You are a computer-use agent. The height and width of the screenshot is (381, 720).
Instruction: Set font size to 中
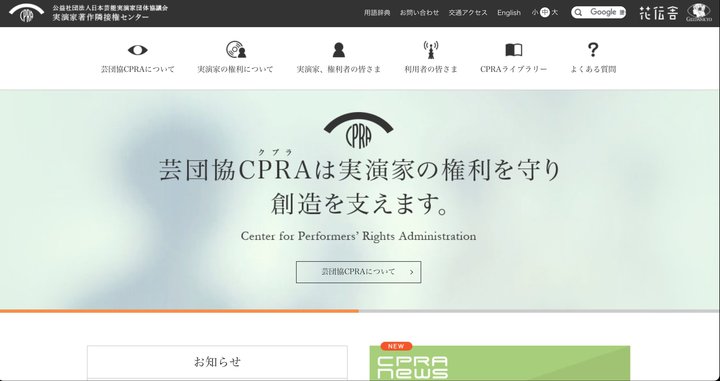[545, 13]
